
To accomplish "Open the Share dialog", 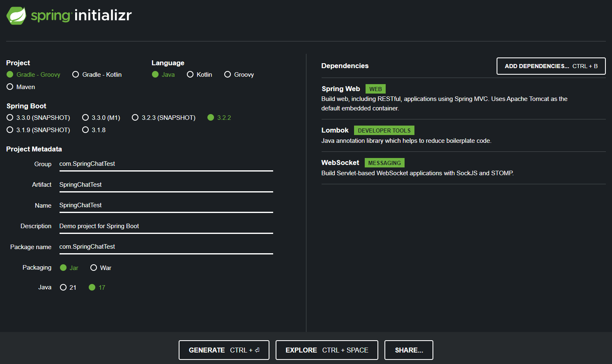I will [x=409, y=350].
